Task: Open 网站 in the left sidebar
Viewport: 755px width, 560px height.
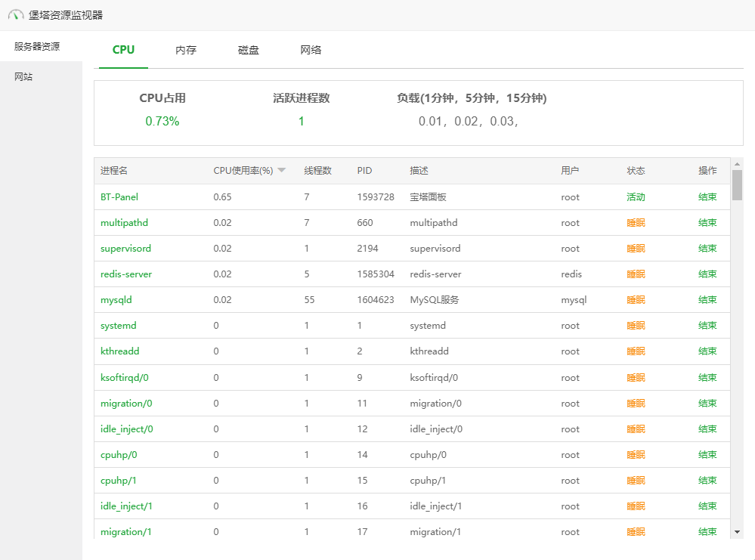Action: (x=23, y=77)
